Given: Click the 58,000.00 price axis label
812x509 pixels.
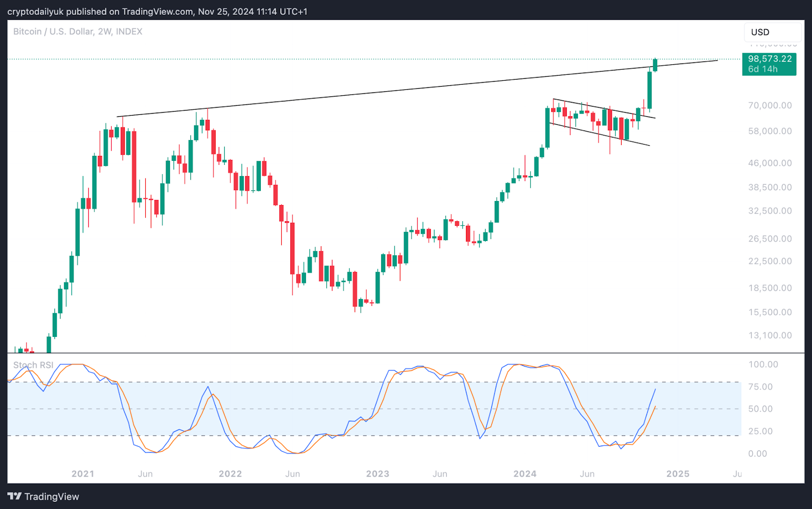Looking at the screenshot, I should (x=770, y=131).
